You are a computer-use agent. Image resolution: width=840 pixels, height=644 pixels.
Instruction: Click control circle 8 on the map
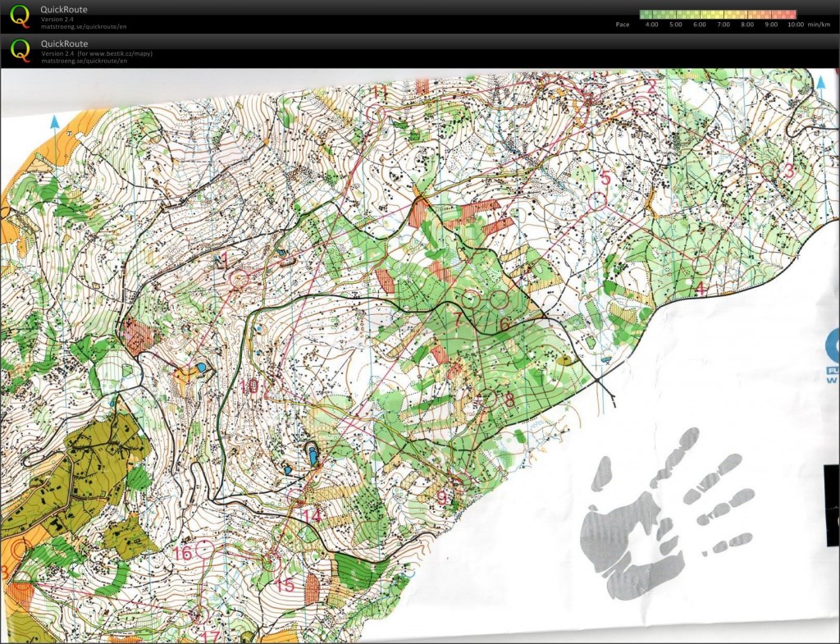tap(487, 400)
